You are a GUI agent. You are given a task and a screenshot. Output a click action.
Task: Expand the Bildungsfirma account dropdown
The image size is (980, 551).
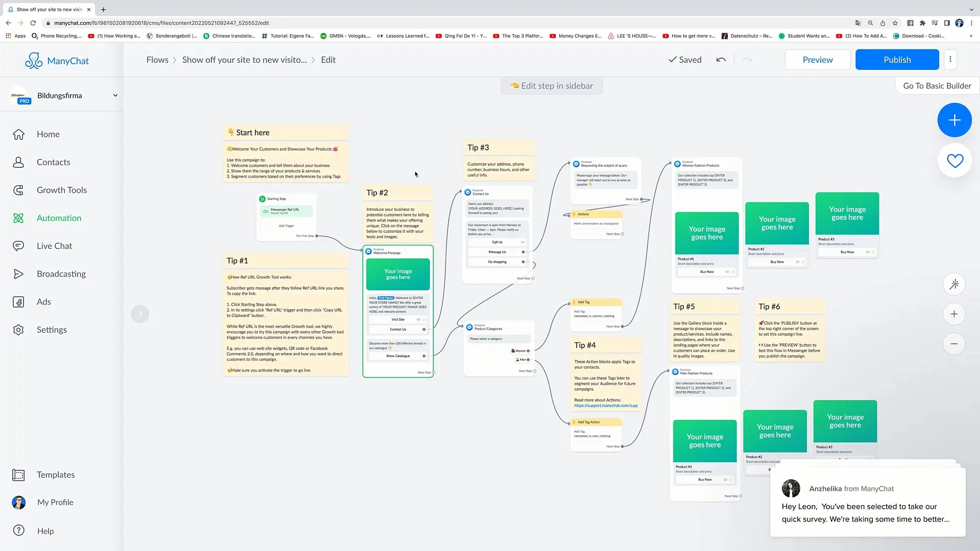(115, 95)
